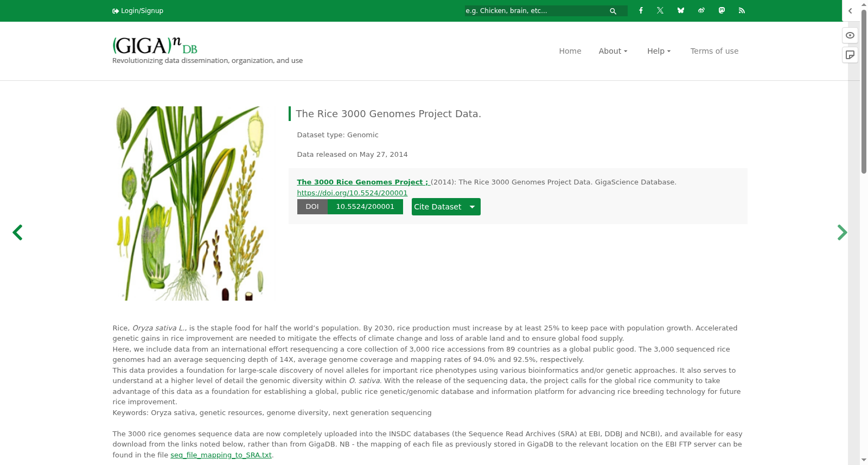Click the GigaDB logo
Image resolution: width=868 pixels, height=465 pixels.
click(x=155, y=45)
